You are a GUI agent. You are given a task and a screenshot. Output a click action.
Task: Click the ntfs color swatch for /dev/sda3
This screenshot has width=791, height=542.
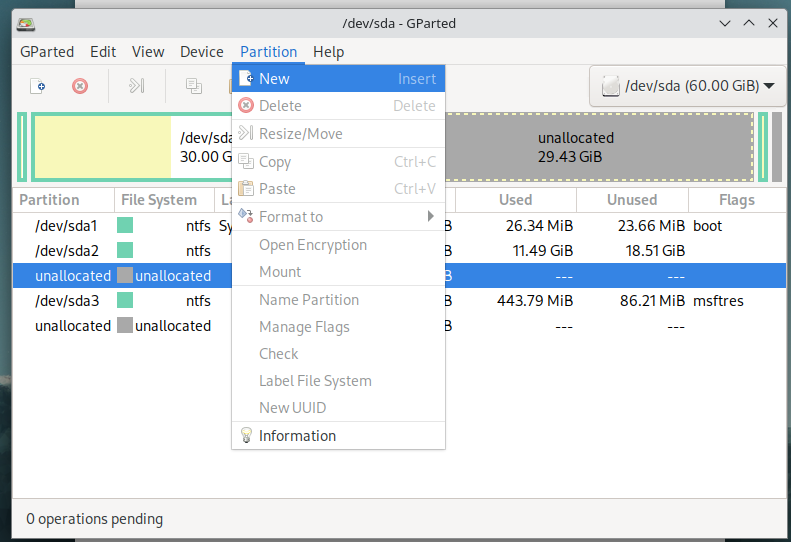(125, 300)
